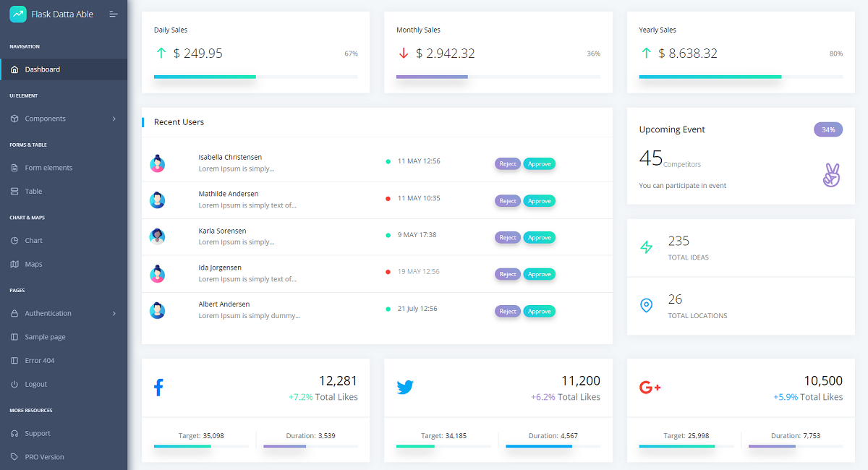Reject Karla Sorensen's request
Image resolution: width=868 pixels, height=470 pixels.
[508, 237]
